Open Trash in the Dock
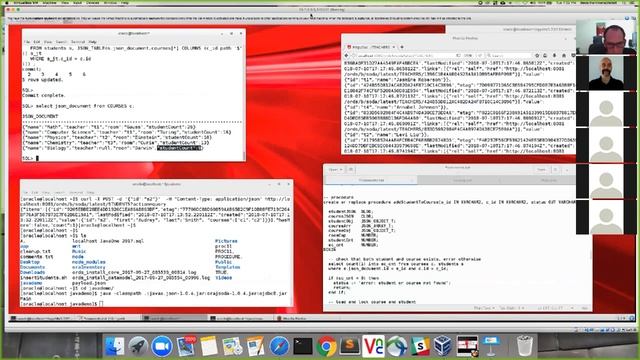The width and height of the screenshot is (640, 360). click(525, 346)
